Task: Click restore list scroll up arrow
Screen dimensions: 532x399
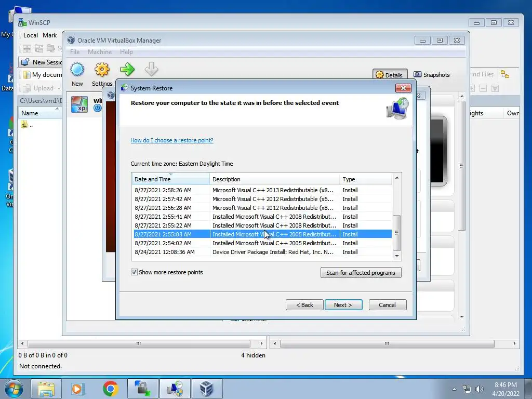Action: click(396, 178)
